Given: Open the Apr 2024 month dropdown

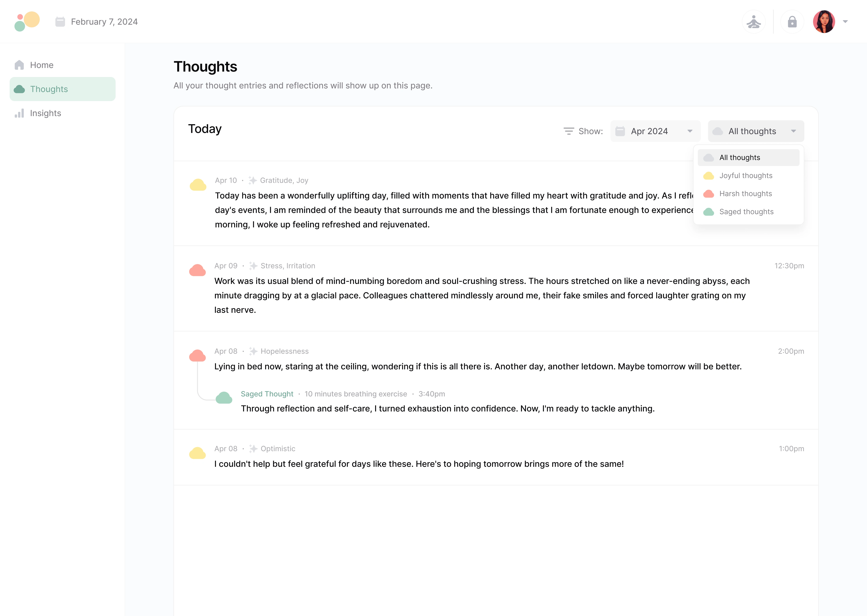Looking at the screenshot, I should click(x=655, y=131).
